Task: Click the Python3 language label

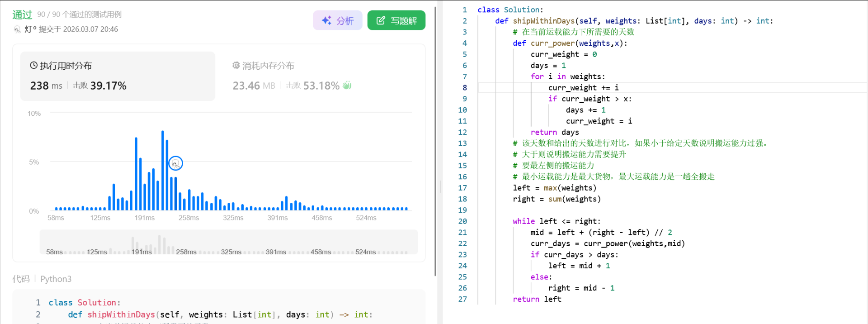Action: 56,279
